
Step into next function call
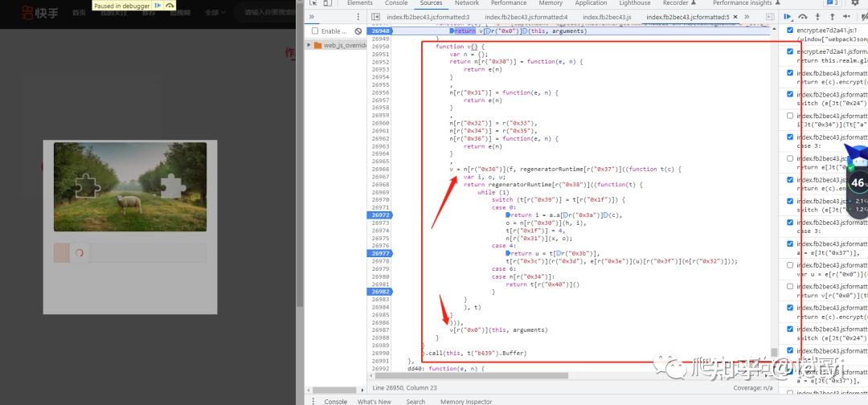(x=817, y=17)
